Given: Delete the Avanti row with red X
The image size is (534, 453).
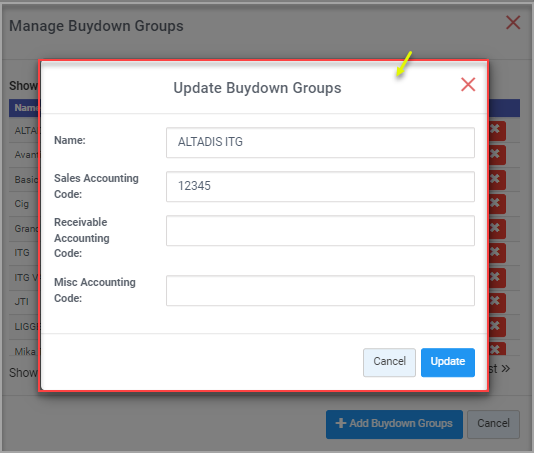Looking at the screenshot, I should point(497,155).
